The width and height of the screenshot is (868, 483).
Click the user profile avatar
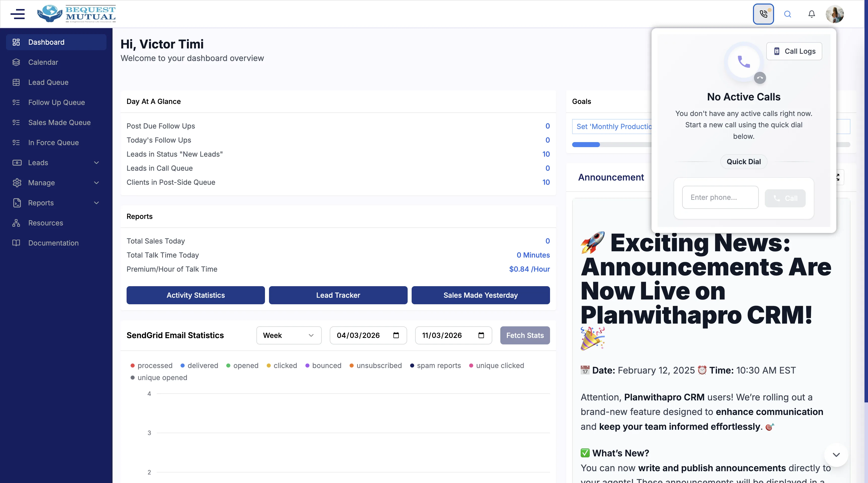point(835,14)
